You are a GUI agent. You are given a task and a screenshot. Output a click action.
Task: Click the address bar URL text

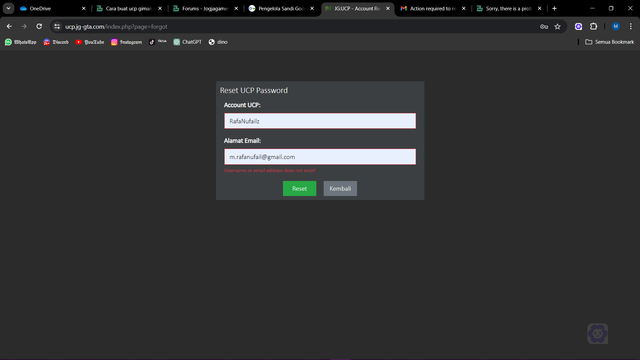pyautogui.click(x=116, y=27)
